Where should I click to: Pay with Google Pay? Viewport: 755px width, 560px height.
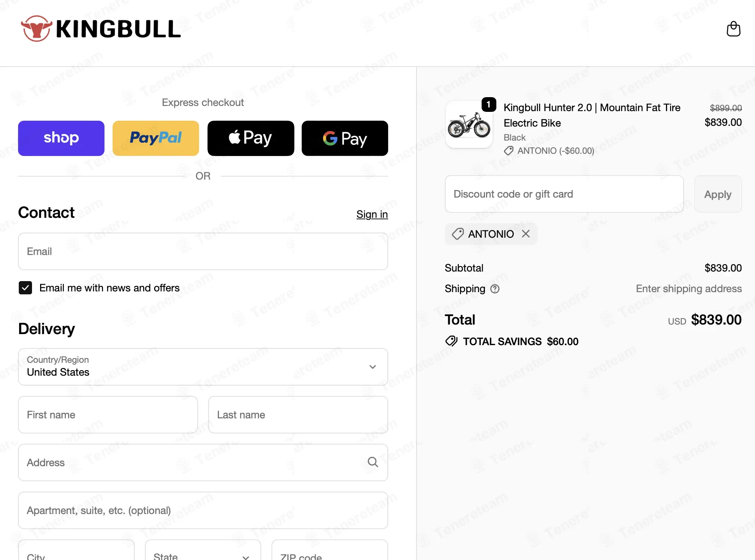click(345, 138)
